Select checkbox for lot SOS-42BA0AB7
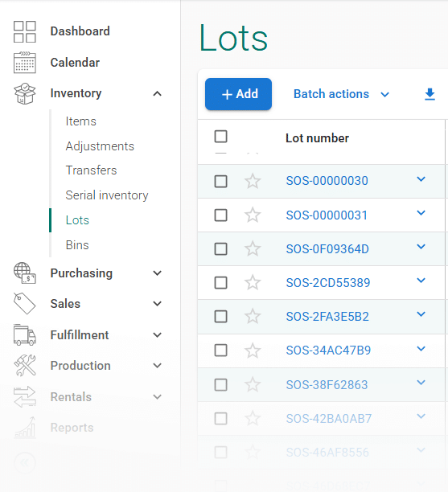Viewport: 448px width, 492px height. coord(220,419)
